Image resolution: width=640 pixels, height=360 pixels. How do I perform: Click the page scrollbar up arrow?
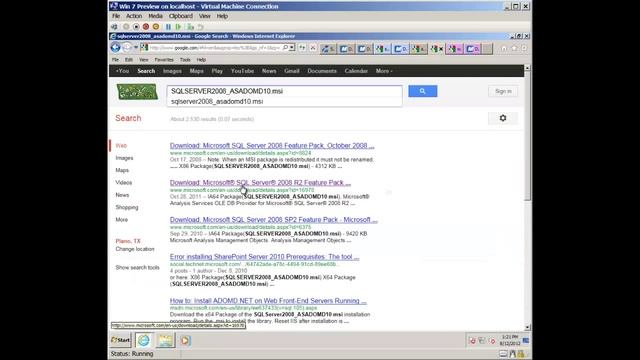pos(527,68)
